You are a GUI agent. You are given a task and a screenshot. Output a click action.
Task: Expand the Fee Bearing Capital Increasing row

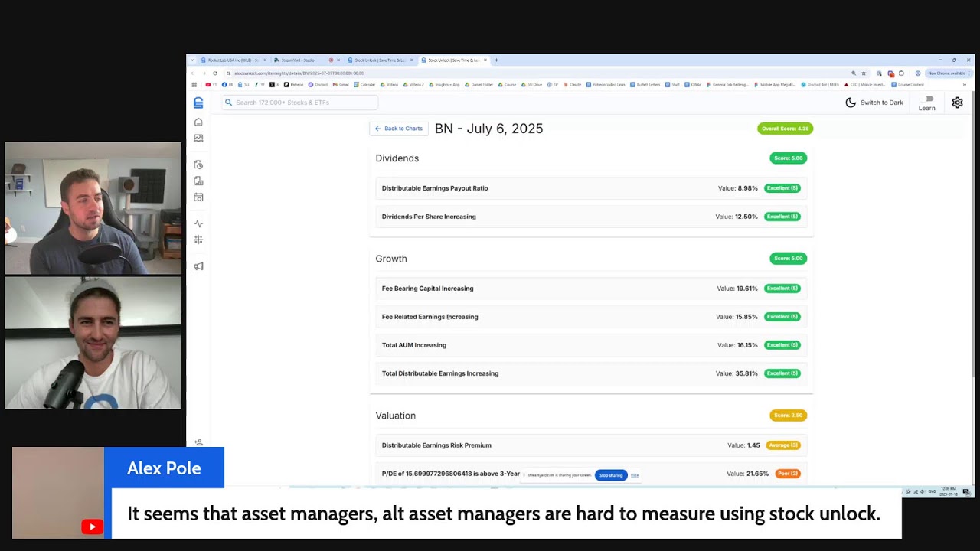590,289
